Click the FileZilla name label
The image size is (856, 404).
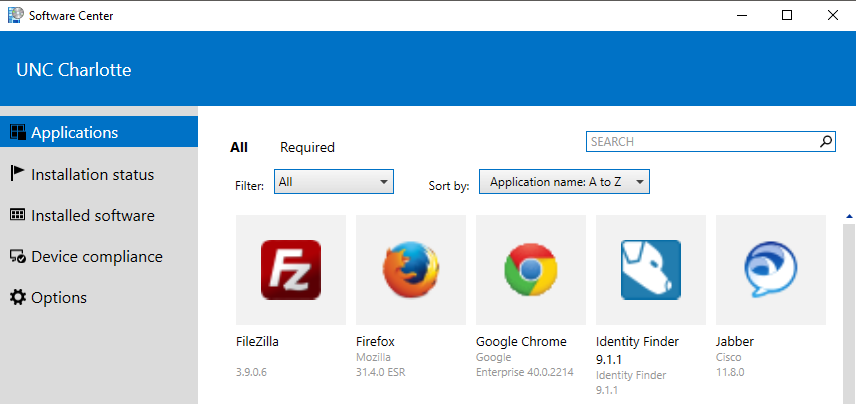258,341
